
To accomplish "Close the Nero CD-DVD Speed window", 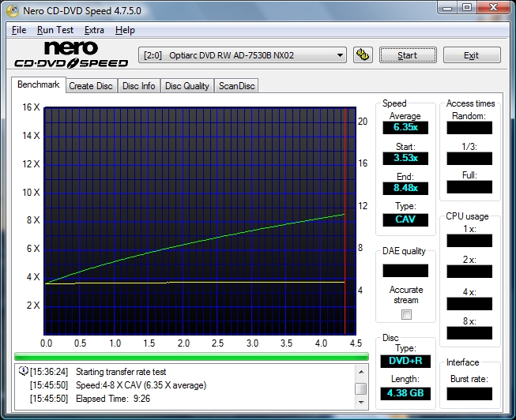I will pyautogui.click(x=493, y=8).
